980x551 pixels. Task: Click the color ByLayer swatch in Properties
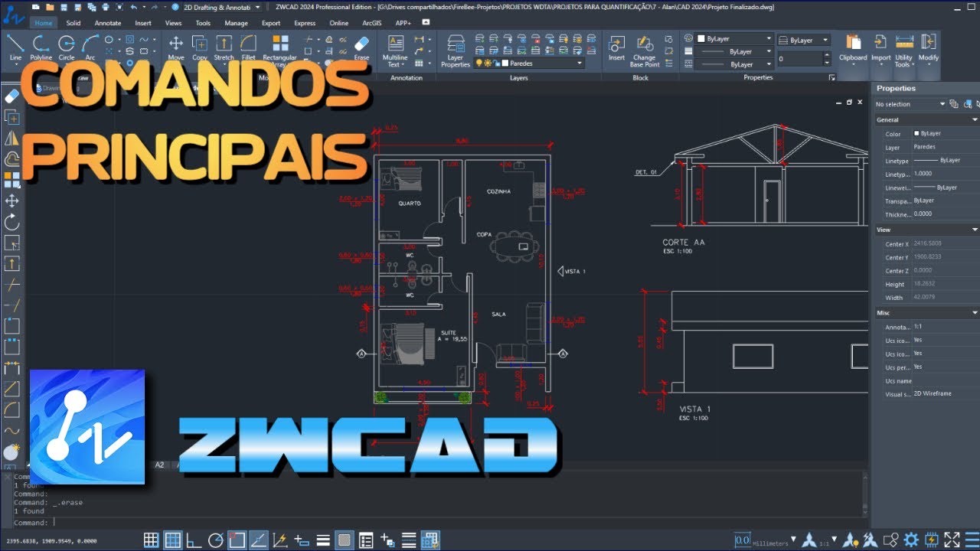[x=917, y=133]
